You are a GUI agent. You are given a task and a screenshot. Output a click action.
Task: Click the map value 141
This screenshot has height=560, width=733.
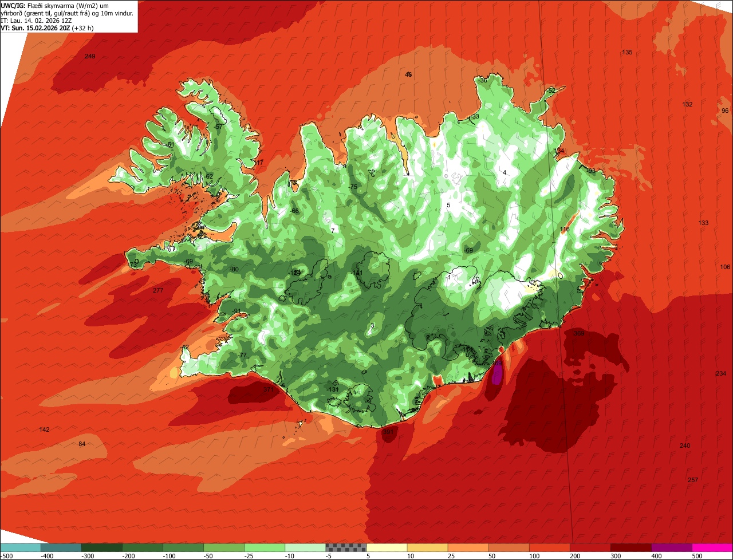(358, 273)
